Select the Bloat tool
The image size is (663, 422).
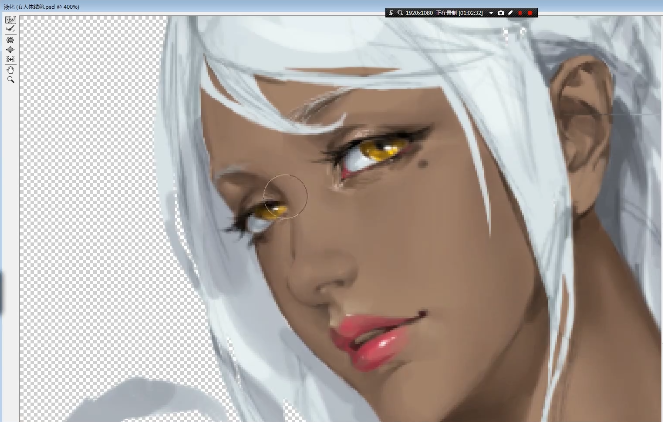click(11, 49)
